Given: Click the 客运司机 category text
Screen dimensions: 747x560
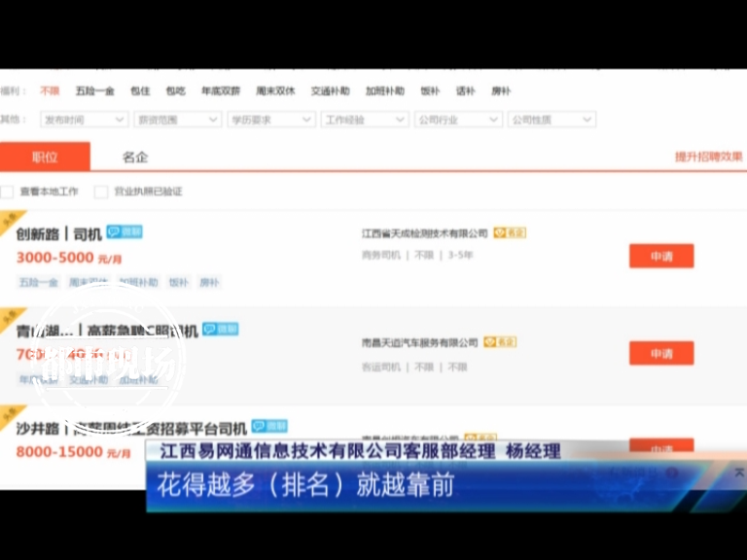Looking at the screenshot, I should coord(381,367).
